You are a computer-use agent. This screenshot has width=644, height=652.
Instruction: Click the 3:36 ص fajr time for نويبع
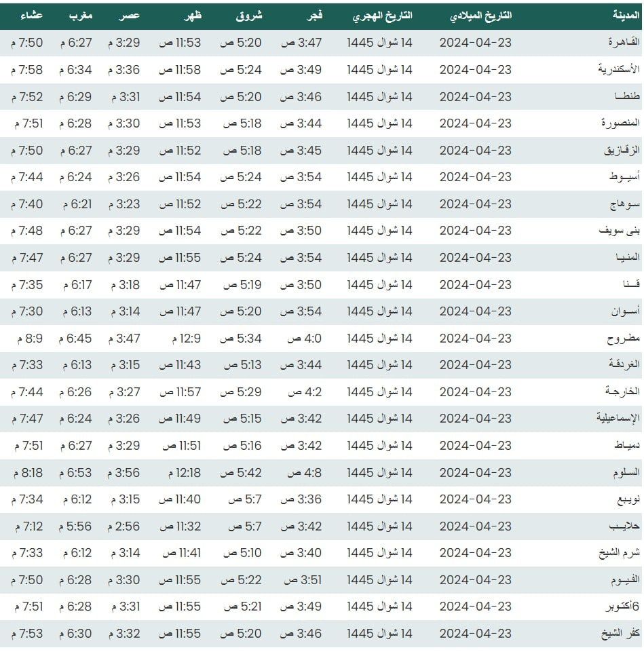(x=301, y=499)
